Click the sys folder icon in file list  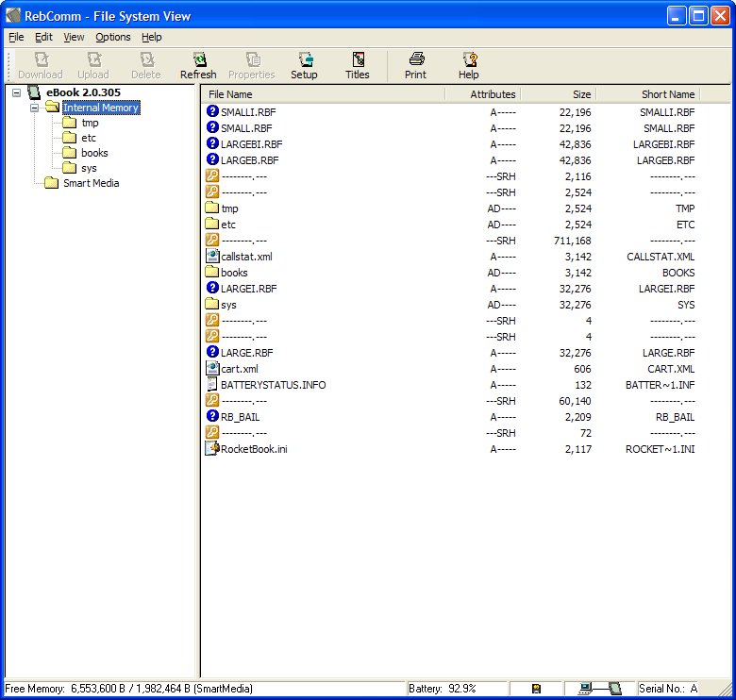click(212, 304)
